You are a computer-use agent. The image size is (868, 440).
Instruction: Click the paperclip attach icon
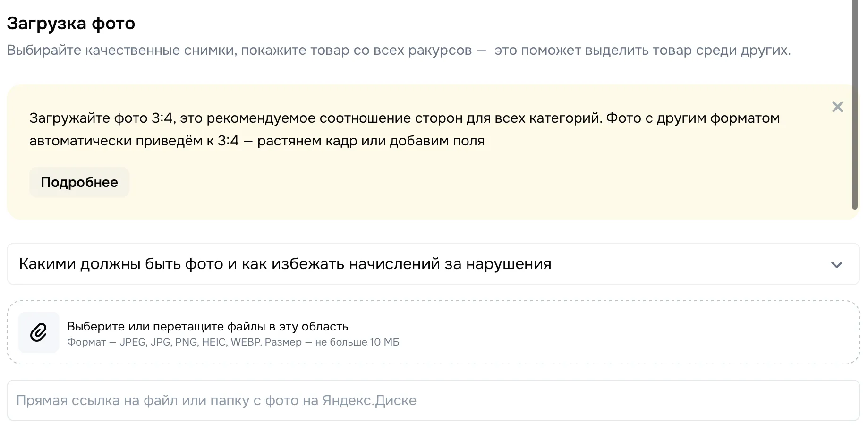39,332
